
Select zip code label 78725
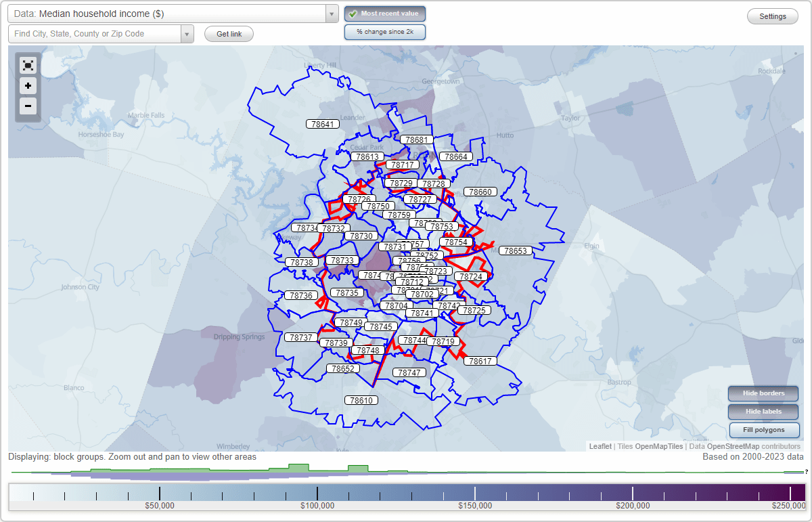474,310
